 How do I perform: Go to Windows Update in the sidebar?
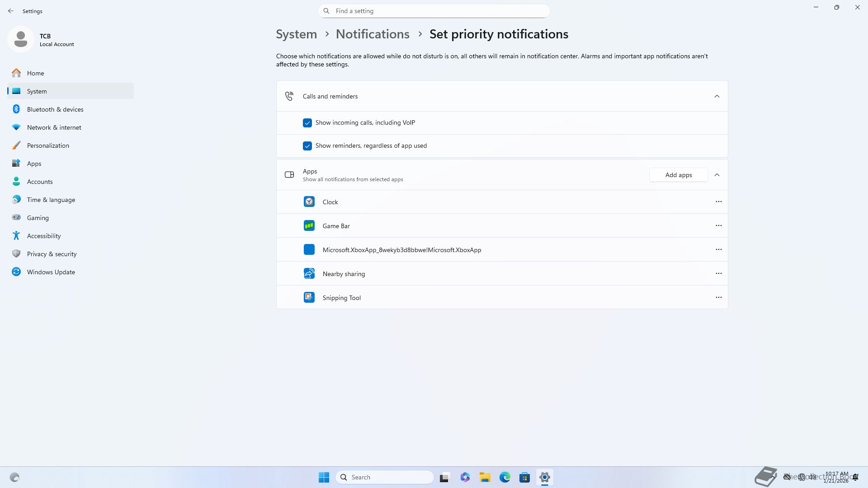coord(51,272)
